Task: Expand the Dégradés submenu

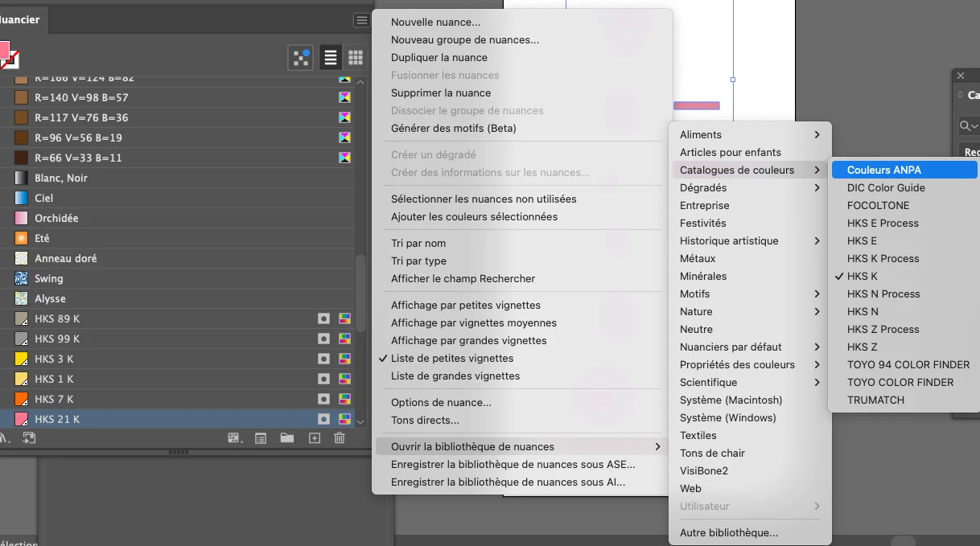Action: point(750,188)
